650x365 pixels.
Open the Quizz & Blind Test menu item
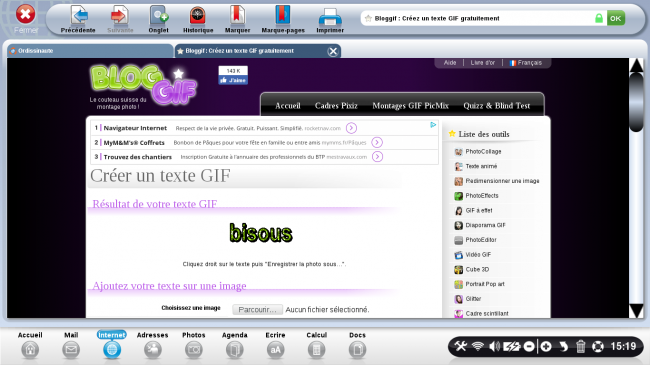pyautogui.click(x=497, y=106)
